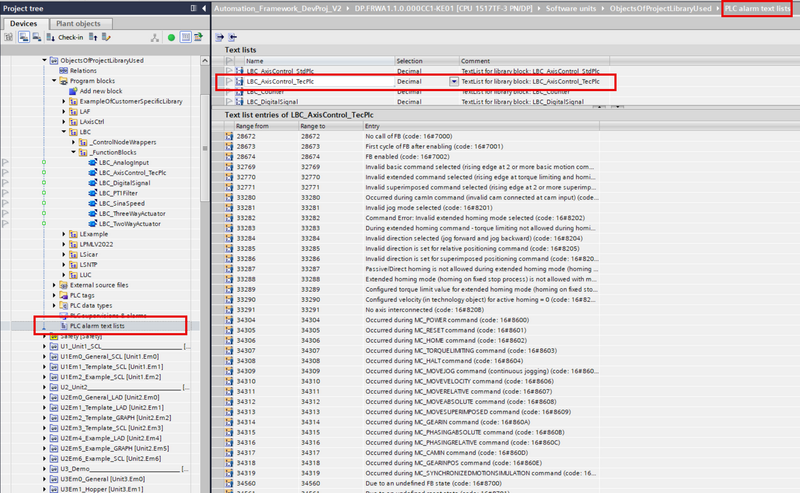The width and height of the screenshot is (800, 493).
Task: Click the Check-in toolbar button
Action: coord(65,37)
